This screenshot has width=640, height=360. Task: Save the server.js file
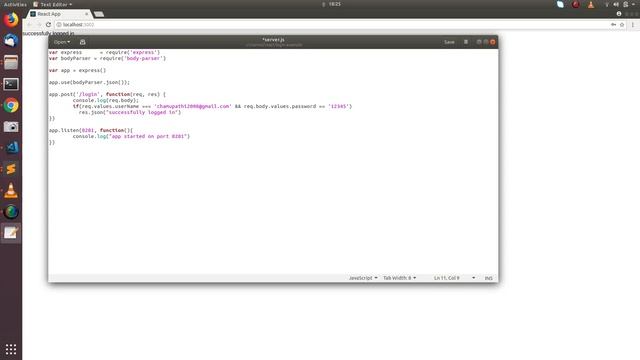point(449,42)
